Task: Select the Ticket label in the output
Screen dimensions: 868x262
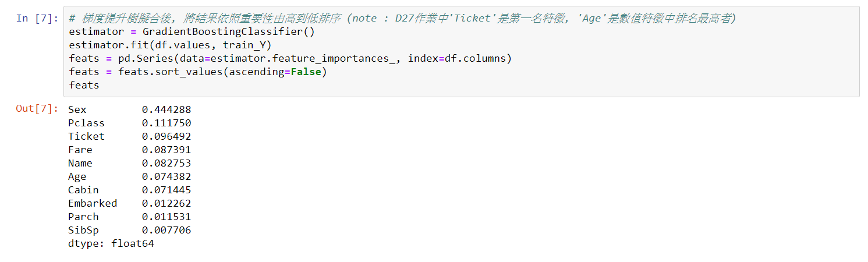Action: (x=86, y=136)
